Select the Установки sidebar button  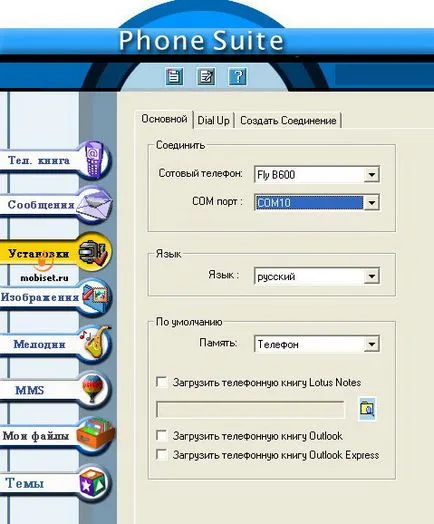tap(39, 253)
